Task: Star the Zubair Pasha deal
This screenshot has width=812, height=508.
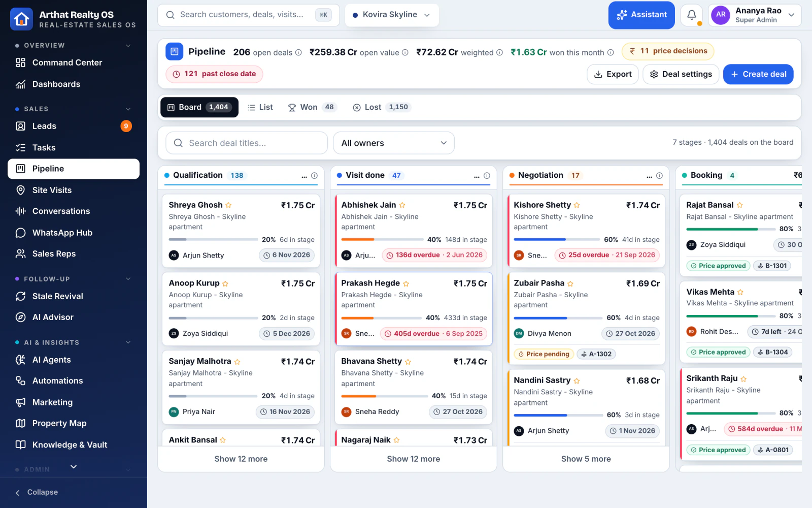Action: pos(570,283)
